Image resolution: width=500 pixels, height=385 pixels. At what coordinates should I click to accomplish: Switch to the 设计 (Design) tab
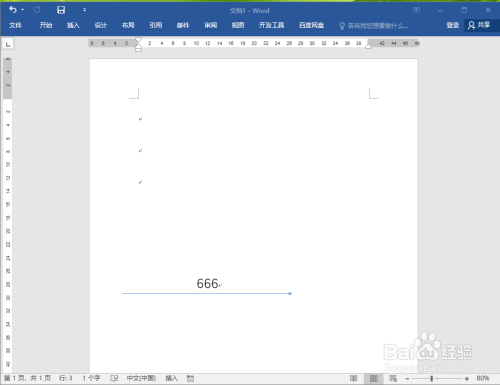(x=101, y=25)
